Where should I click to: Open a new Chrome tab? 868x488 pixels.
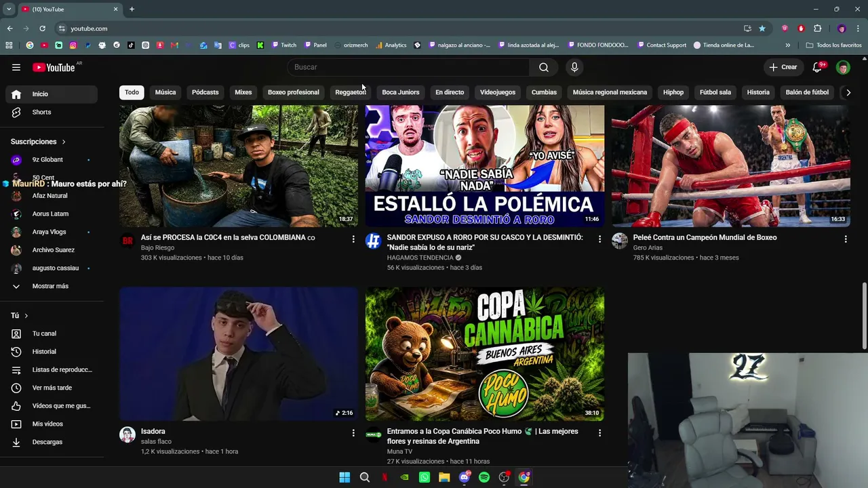[x=132, y=9]
